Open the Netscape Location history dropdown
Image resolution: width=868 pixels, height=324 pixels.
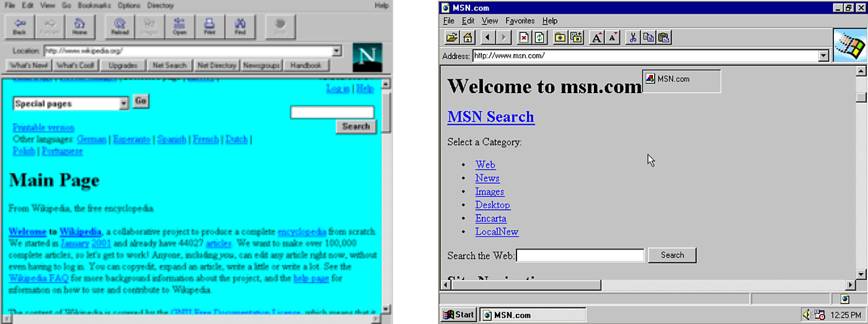click(337, 52)
